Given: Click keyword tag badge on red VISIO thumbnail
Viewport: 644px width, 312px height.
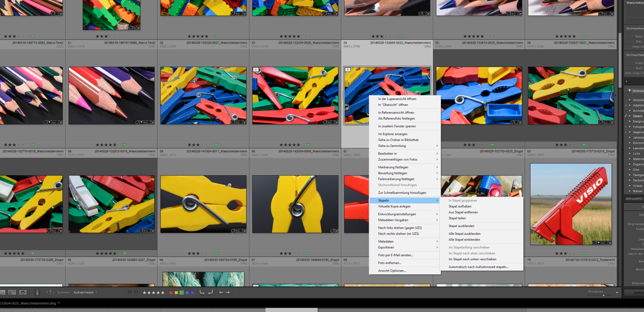Looking at the screenshot, I should tap(595, 243).
